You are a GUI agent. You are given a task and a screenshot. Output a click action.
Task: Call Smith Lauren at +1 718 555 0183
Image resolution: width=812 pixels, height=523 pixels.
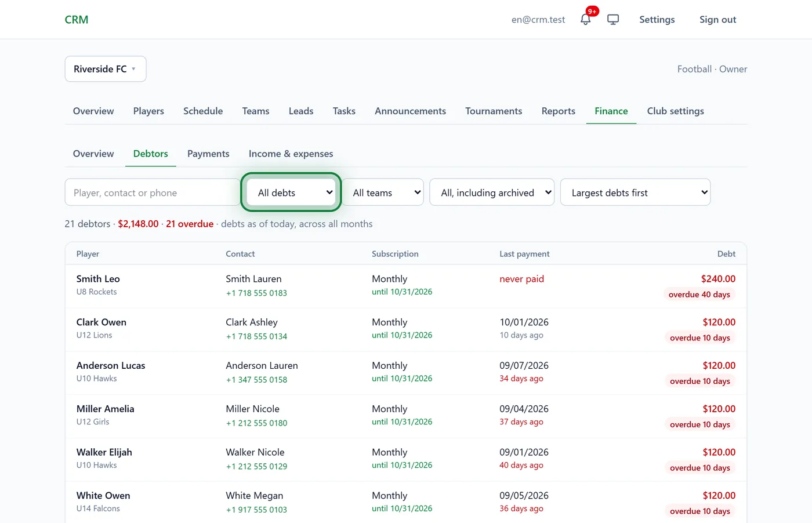(x=256, y=293)
